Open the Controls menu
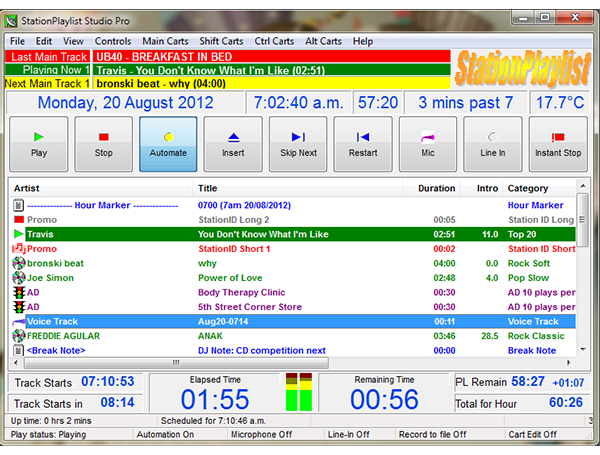The width and height of the screenshot is (600, 455). [x=113, y=41]
